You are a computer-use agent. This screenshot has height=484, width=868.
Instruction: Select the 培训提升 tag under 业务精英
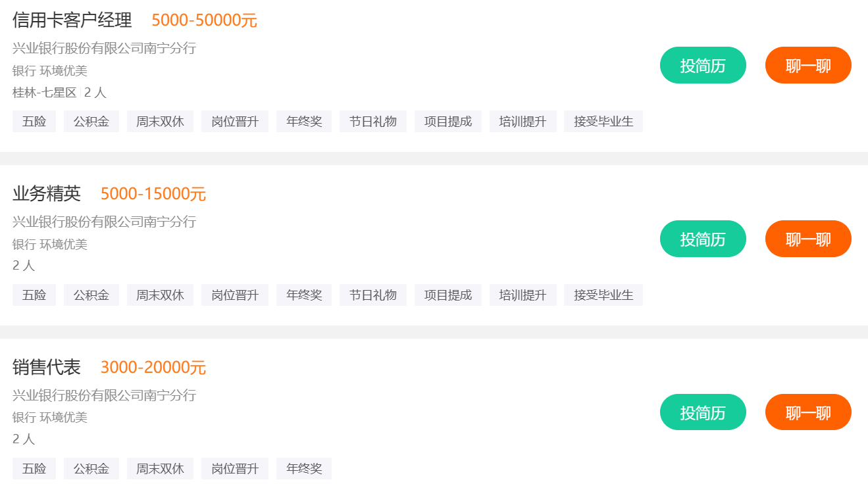point(523,295)
